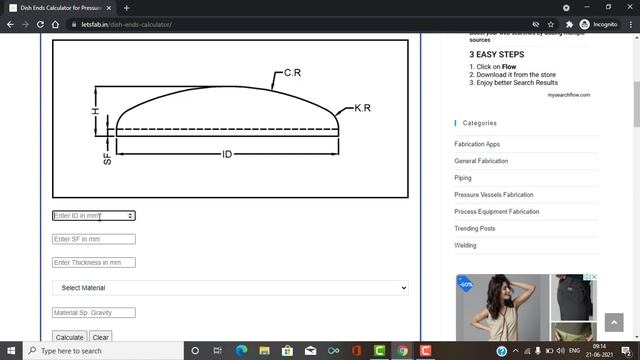Open Microsoft Store from the taskbar
640x360 pixels.
point(287,351)
